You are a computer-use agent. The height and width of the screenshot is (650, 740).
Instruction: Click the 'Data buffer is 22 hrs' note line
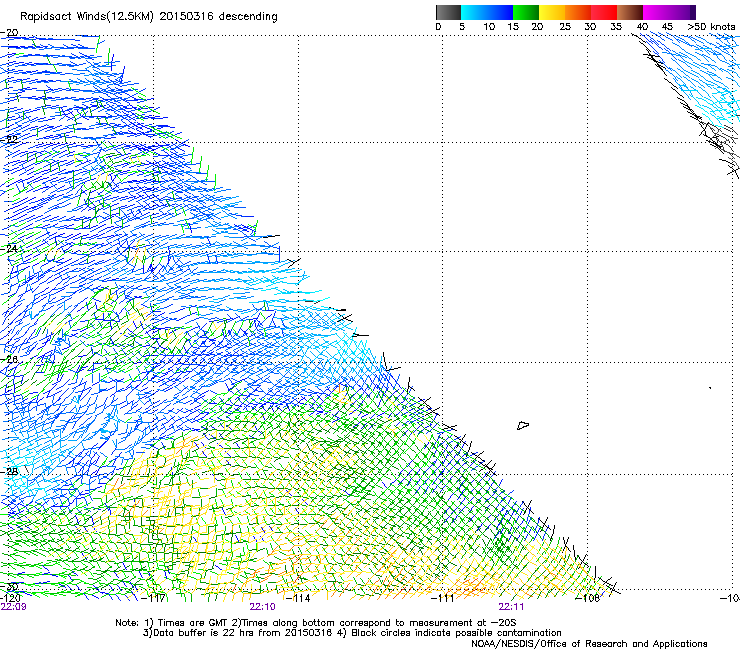click(x=352, y=633)
